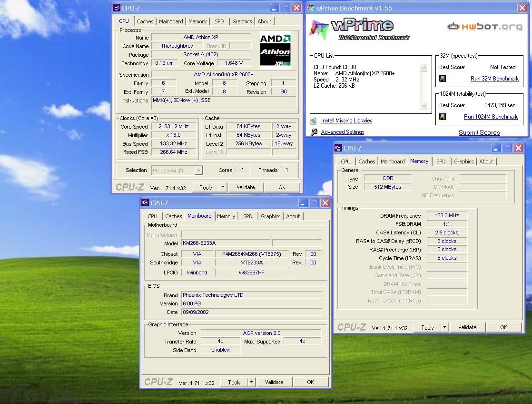This screenshot has width=532, height=404.
Task: Close the CPU-Z Memory window
Action: (x=518, y=148)
